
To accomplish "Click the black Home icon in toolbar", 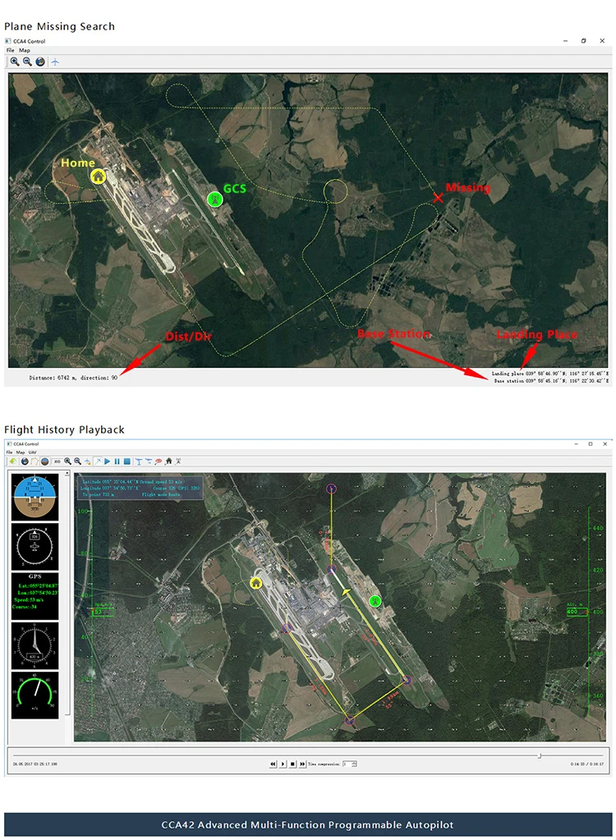I will click(x=168, y=461).
